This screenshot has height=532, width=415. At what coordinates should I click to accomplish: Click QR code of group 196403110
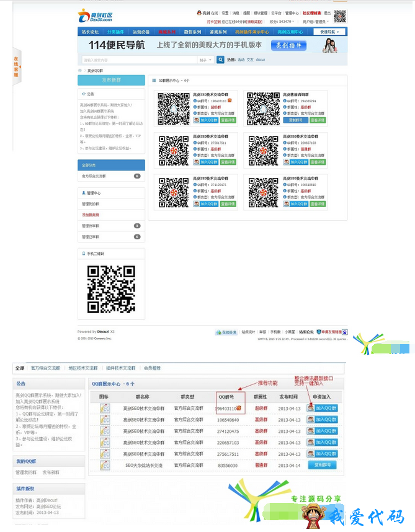click(x=174, y=109)
